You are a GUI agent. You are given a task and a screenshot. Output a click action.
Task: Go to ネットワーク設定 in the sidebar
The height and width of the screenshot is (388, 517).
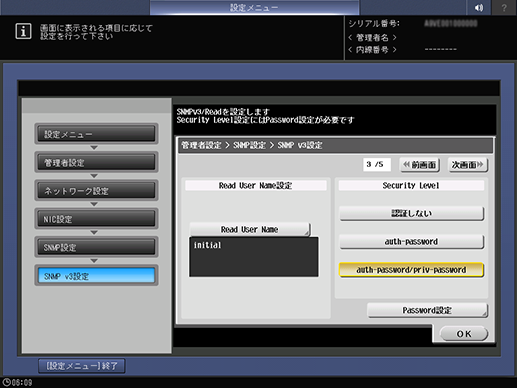[96, 191]
